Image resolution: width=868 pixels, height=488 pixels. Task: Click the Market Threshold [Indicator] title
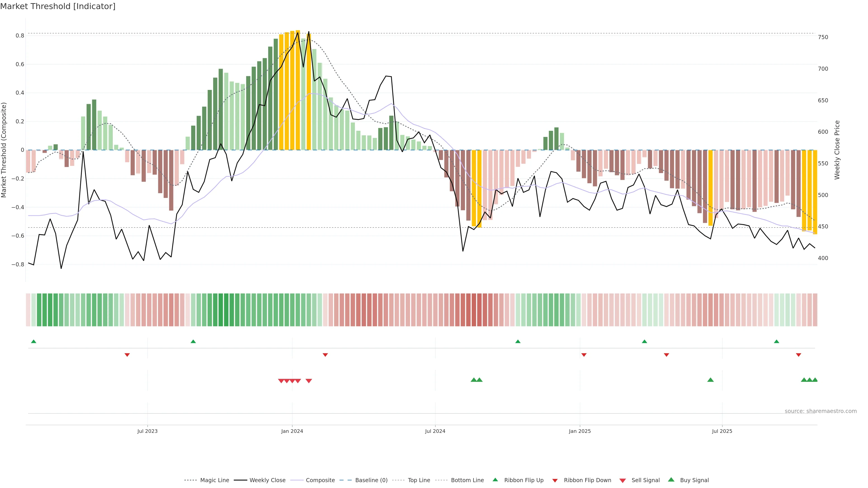click(x=58, y=6)
